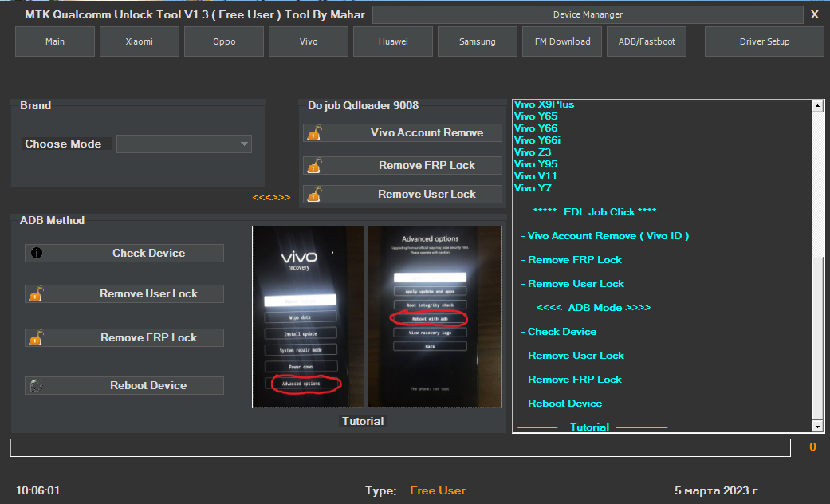Viewport: 830px width, 504px height.
Task: Click the log panel scroll down arrow
Action: coord(817,426)
